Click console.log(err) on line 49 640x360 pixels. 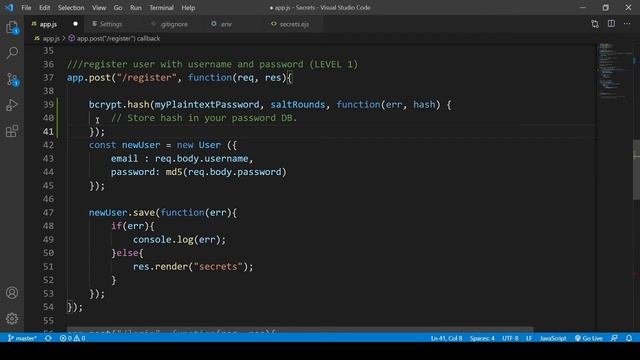point(176,240)
